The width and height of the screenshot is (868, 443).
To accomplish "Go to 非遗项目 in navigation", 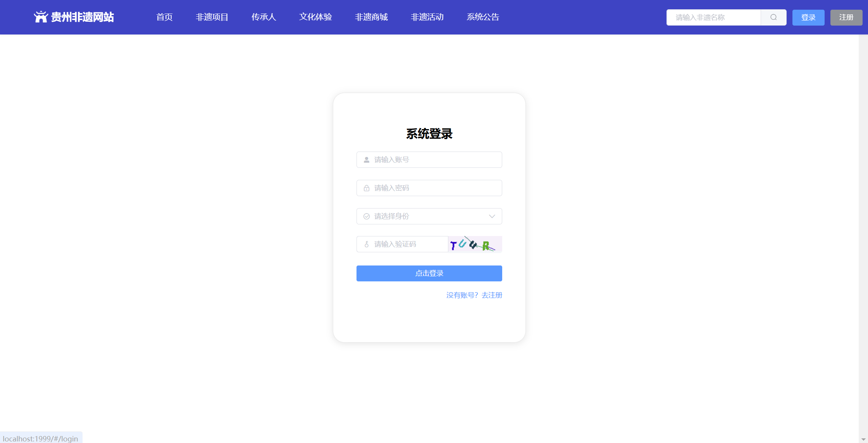I will tap(212, 17).
